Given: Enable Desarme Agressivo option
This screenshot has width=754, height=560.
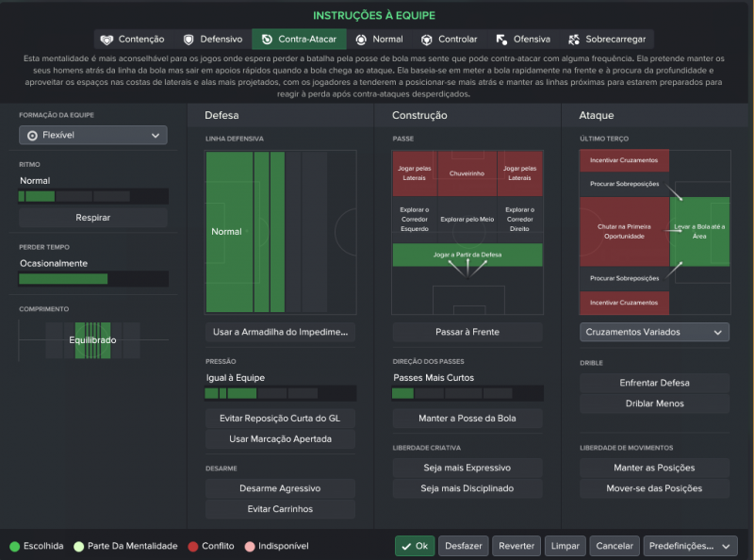Looking at the screenshot, I should point(280,488).
